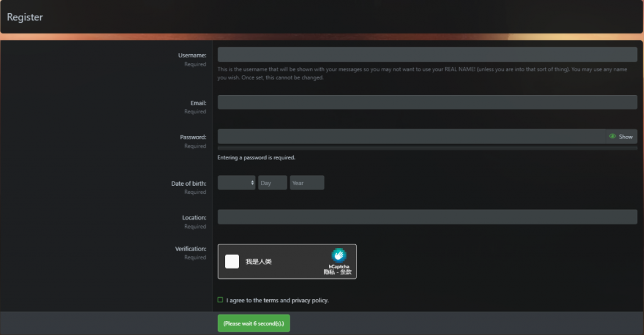Tick the agree to terms and privacy checkbox
644x335 pixels.
[x=220, y=300]
